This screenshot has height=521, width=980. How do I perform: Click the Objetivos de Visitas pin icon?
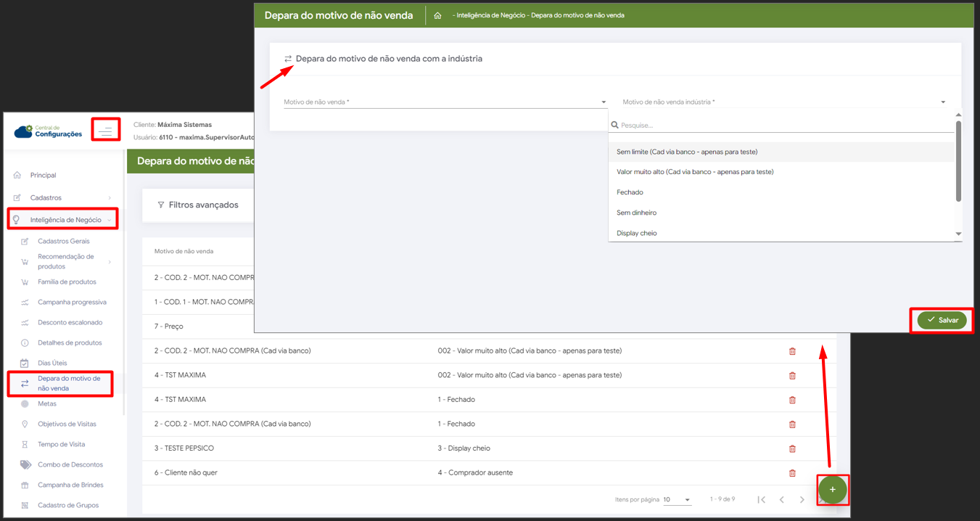[25, 424]
